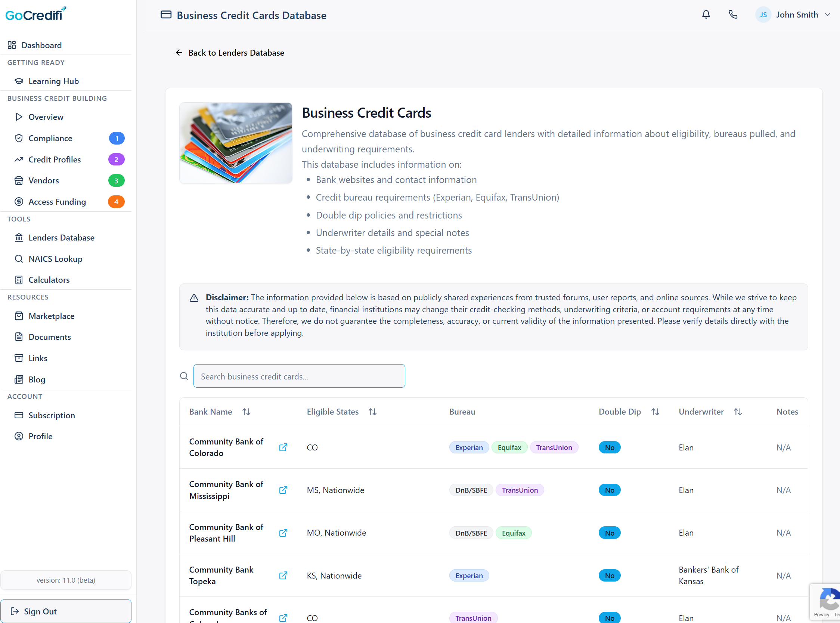Click the search magnifier icon
This screenshot has width=840, height=623.
pyautogui.click(x=184, y=376)
